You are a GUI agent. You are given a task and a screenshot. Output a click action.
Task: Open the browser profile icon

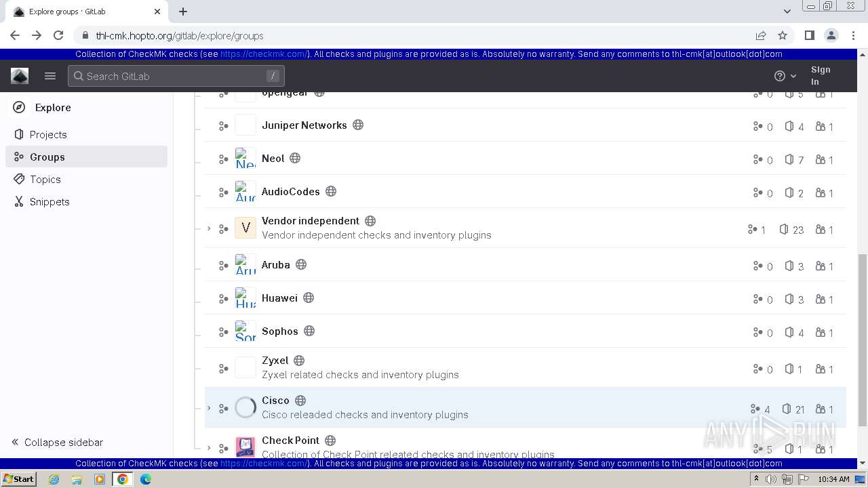tap(831, 35)
